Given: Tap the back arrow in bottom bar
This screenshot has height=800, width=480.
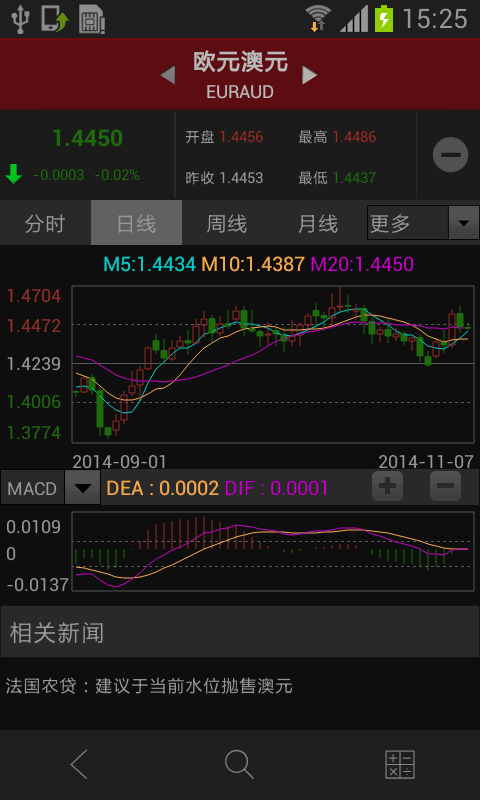Looking at the screenshot, I should [79, 764].
